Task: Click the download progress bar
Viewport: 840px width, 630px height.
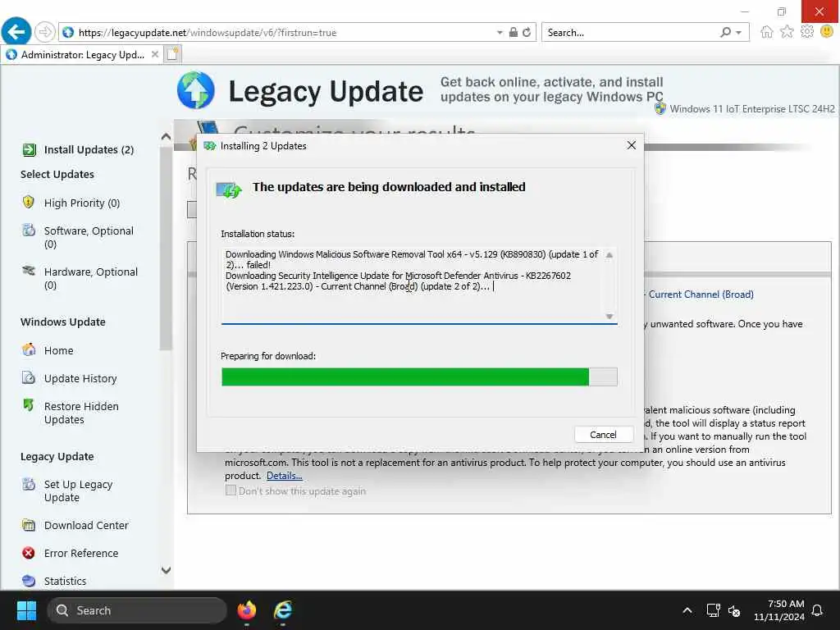Action: click(x=419, y=377)
